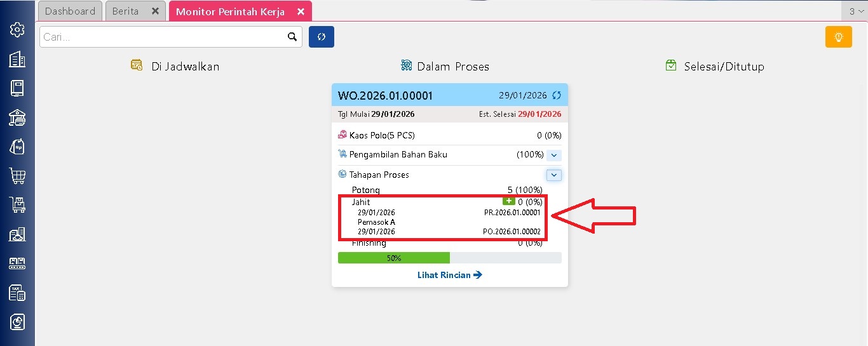Open purchase order PO.2026.01.00002
The image size is (868, 346).
(512, 232)
